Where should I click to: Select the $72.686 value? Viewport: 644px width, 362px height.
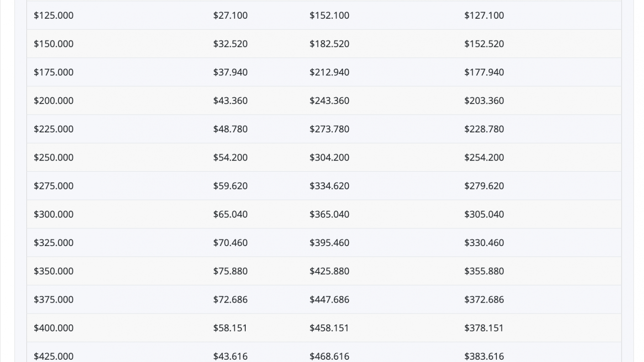(x=230, y=299)
